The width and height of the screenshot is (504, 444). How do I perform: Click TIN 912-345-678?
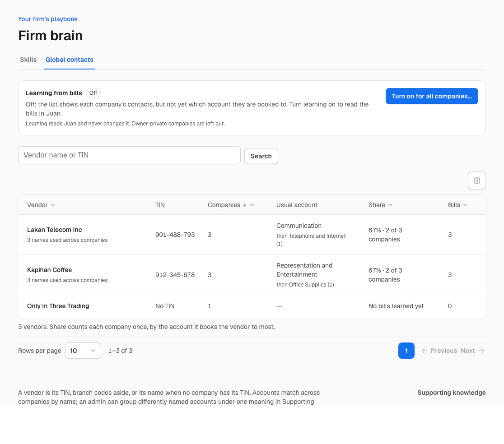click(175, 275)
